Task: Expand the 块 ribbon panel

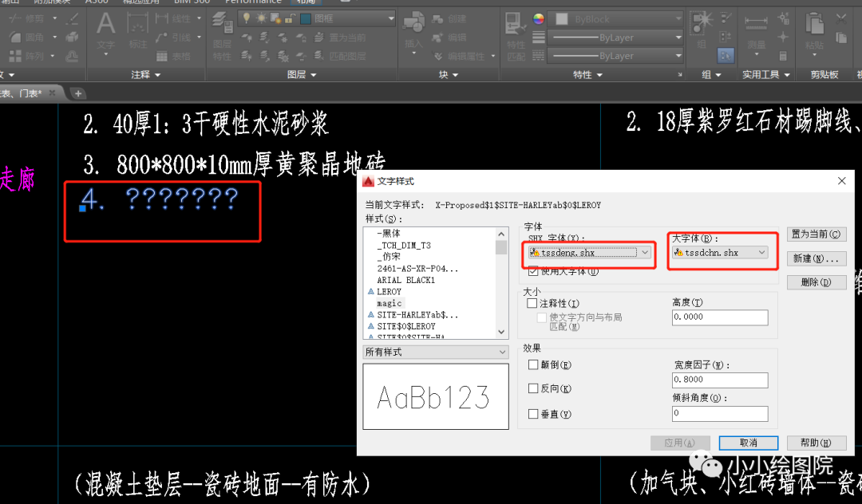Action: coord(449,75)
